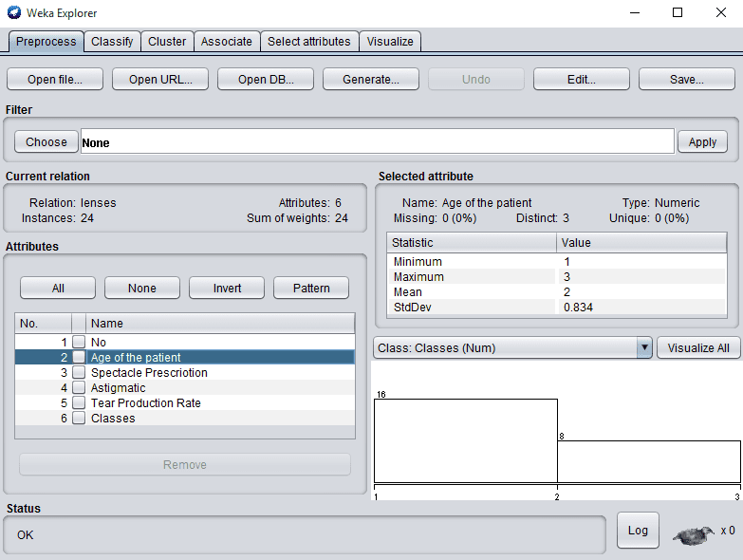Screen dimensions: 743x560
Task: Click the histogram bar labeled 16
Action: (x=466, y=440)
